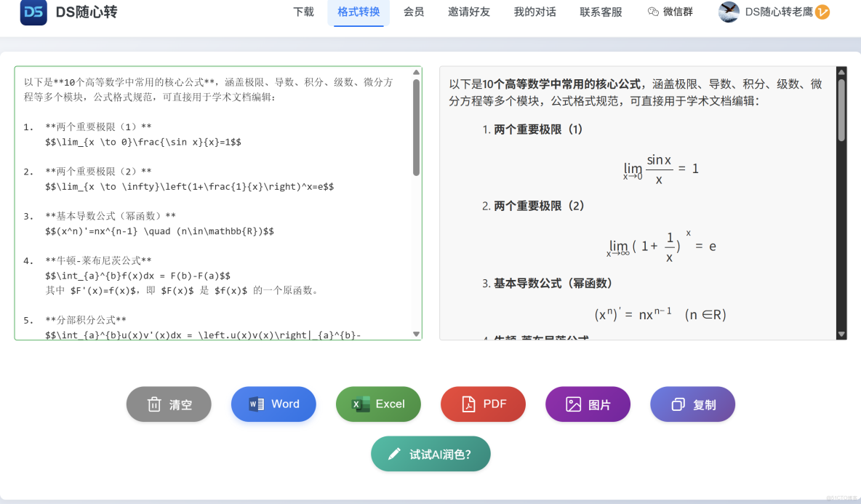The height and width of the screenshot is (504, 861).
Task: Open the 会员 membership page
Action: (x=414, y=12)
